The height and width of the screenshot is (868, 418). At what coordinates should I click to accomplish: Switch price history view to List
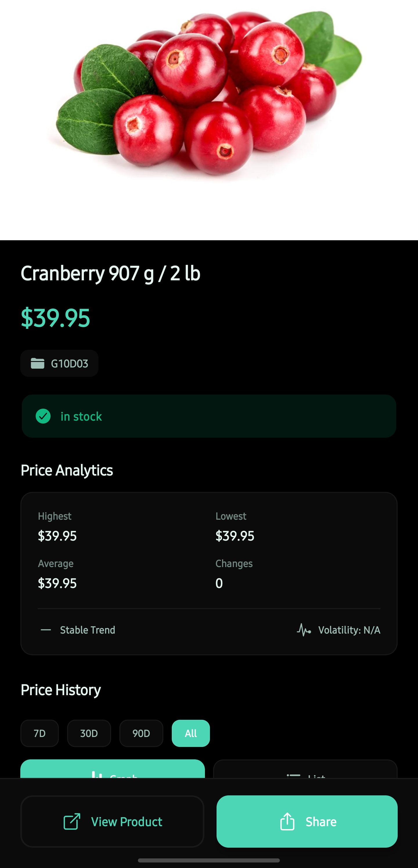coord(305,775)
